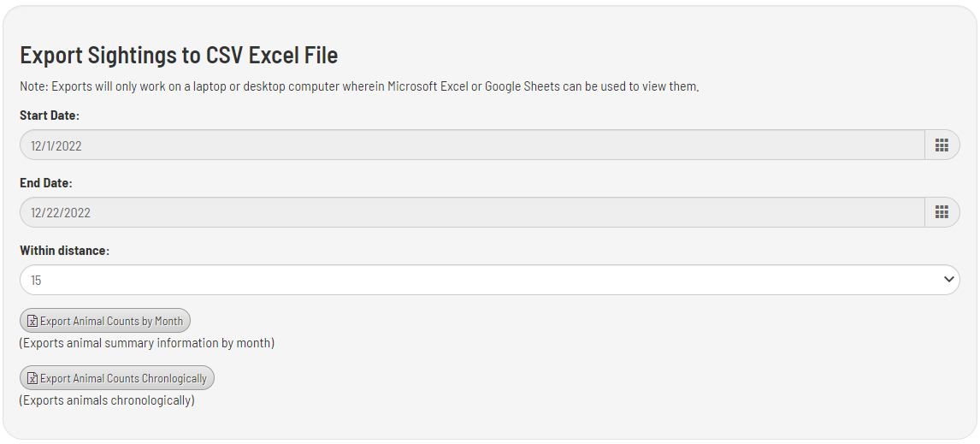Click Excel icon on Export Chronologically button
Screen dimensions: 980x444
pyautogui.click(x=32, y=378)
